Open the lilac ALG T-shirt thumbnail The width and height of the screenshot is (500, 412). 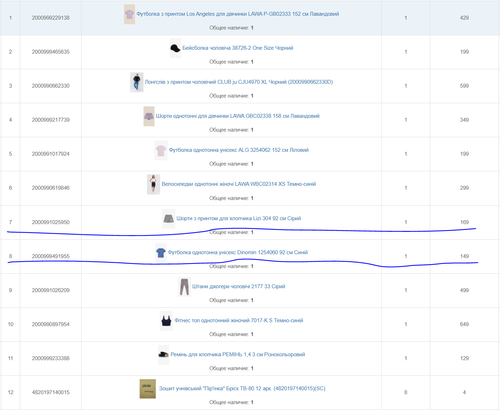click(161, 150)
